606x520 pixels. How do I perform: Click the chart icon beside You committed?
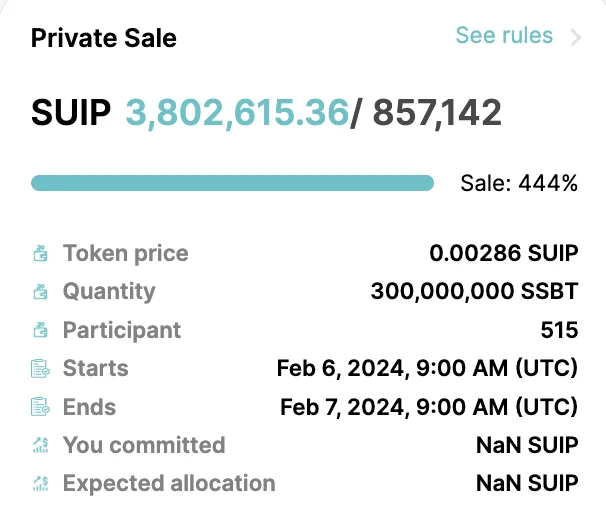coord(41,445)
